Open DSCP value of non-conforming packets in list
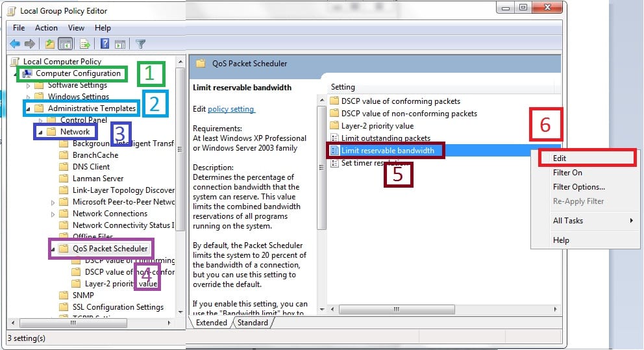 coord(409,114)
